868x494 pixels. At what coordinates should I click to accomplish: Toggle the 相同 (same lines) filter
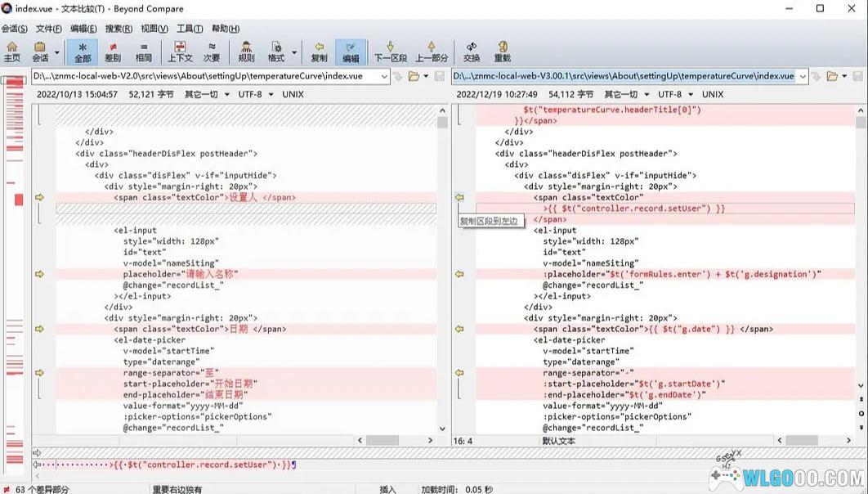pos(143,52)
